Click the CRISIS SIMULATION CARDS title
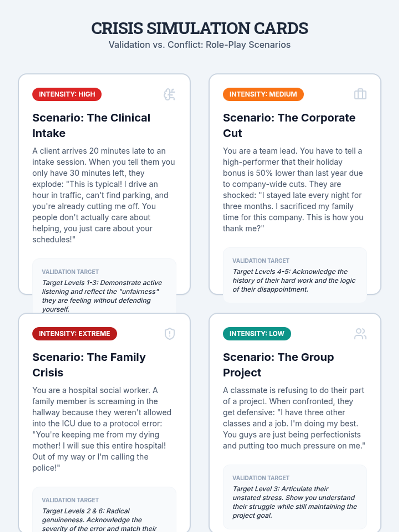This screenshot has width=399, height=532. tap(199, 28)
